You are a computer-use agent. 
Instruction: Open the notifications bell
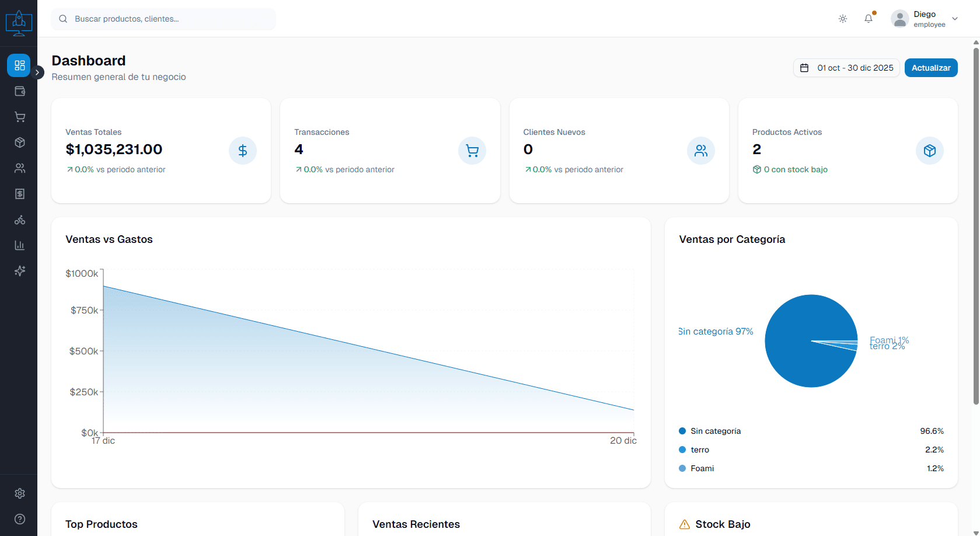tap(869, 19)
